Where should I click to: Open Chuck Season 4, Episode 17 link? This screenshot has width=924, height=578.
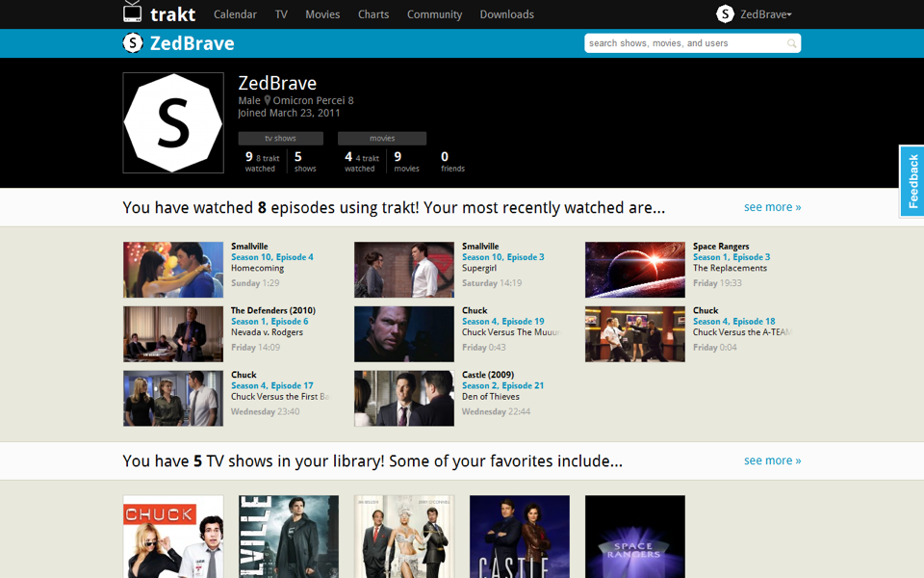coord(272,385)
